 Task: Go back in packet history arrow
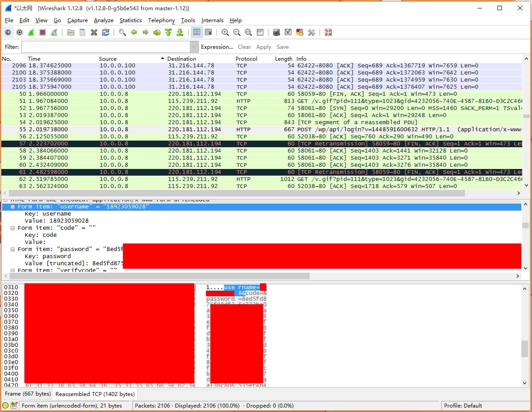tap(134, 32)
